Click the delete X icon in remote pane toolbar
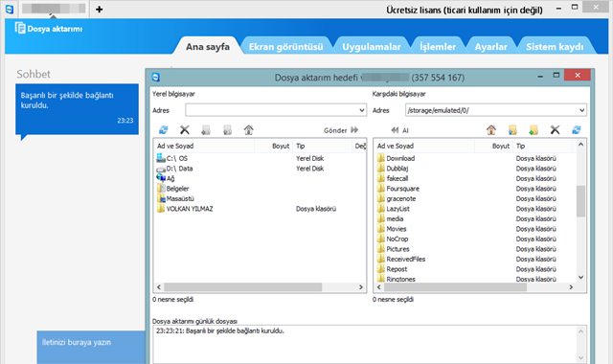Viewport: 613px width, 364px height. point(555,130)
